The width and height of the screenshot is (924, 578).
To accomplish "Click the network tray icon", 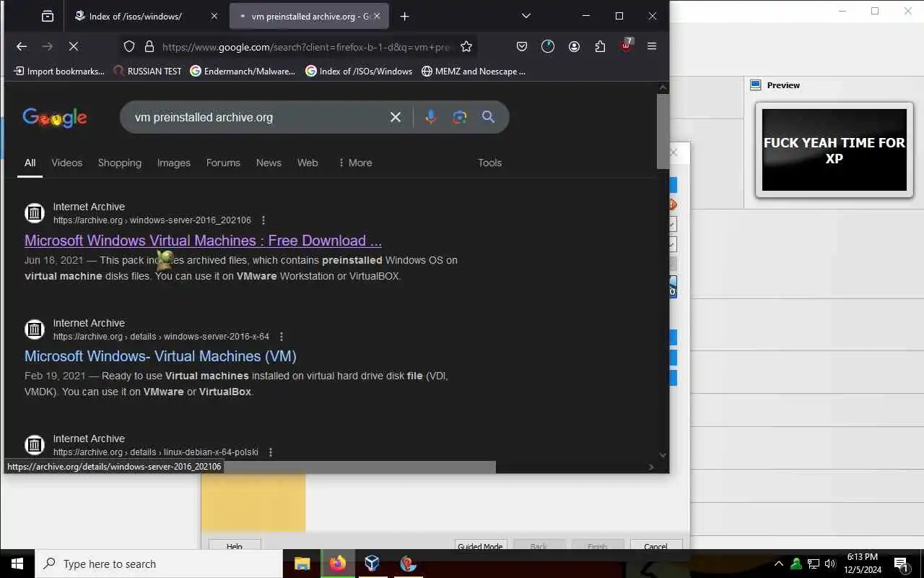I will (814, 564).
